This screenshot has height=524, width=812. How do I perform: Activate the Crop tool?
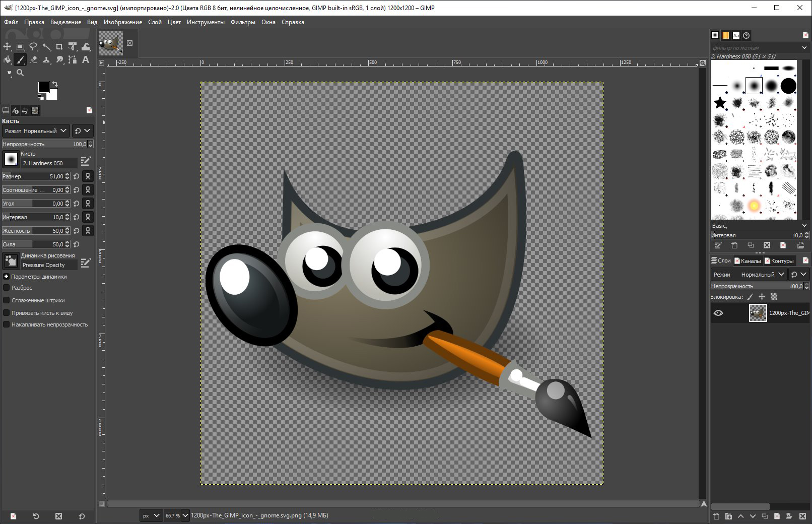tap(59, 47)
